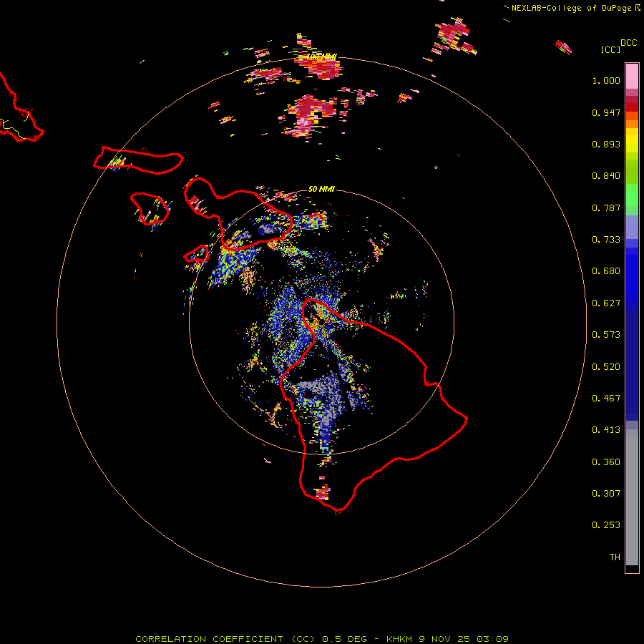The width and height of the screenshot is (644, 644).
Task: Select the 0.360 scale value
Action: pyautogui.click(x=606, y=462)
